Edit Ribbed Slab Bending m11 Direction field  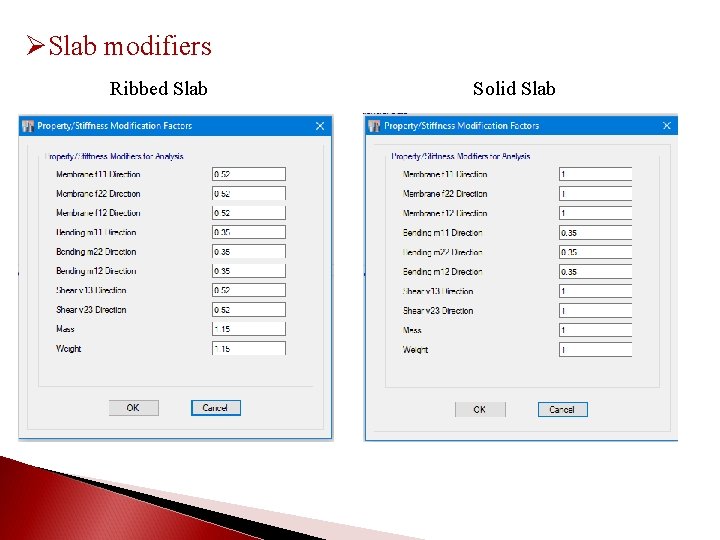click(249, 232)
